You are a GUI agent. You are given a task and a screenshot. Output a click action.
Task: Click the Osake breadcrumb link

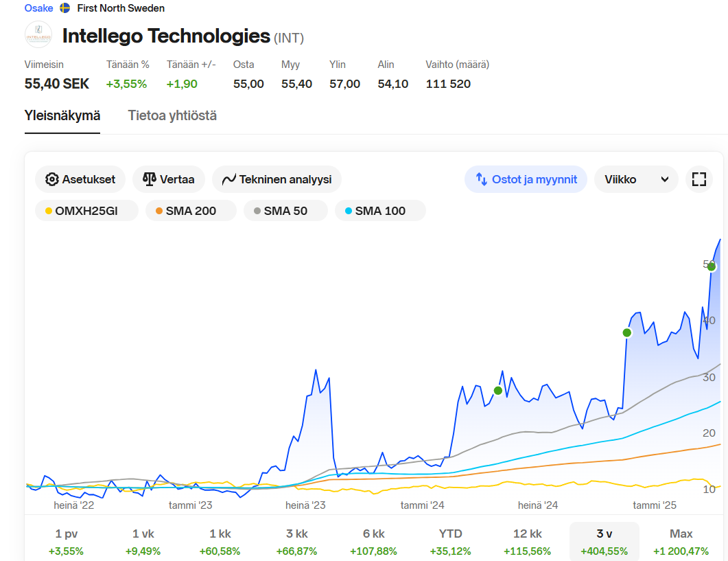pos(38,8)
